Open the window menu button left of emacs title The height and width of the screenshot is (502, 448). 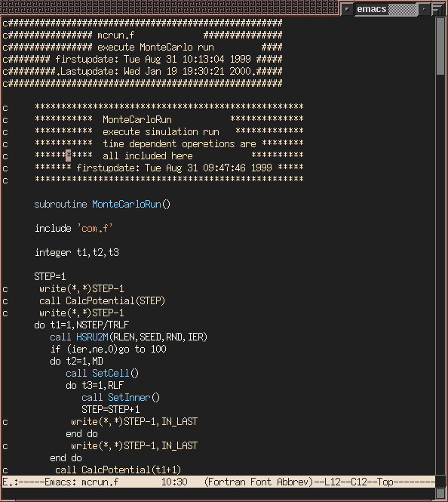(x=347, y=9)
